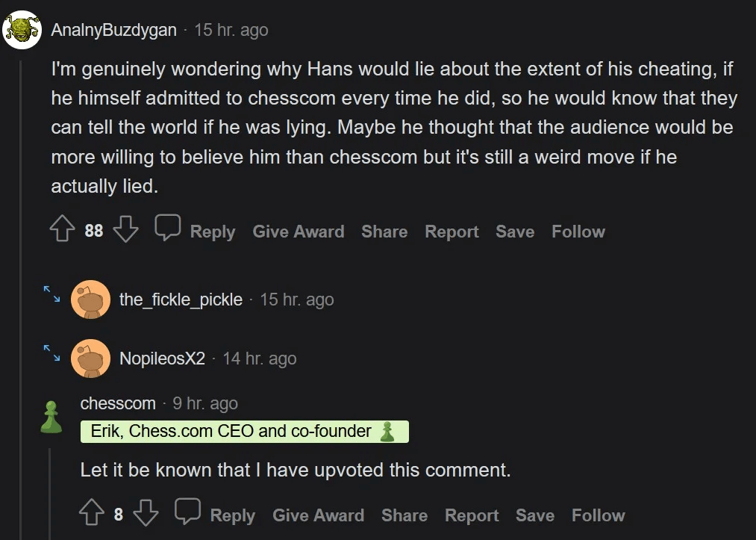Click AnalnyBuzdygan's profile avatar

tap(22, 30)
